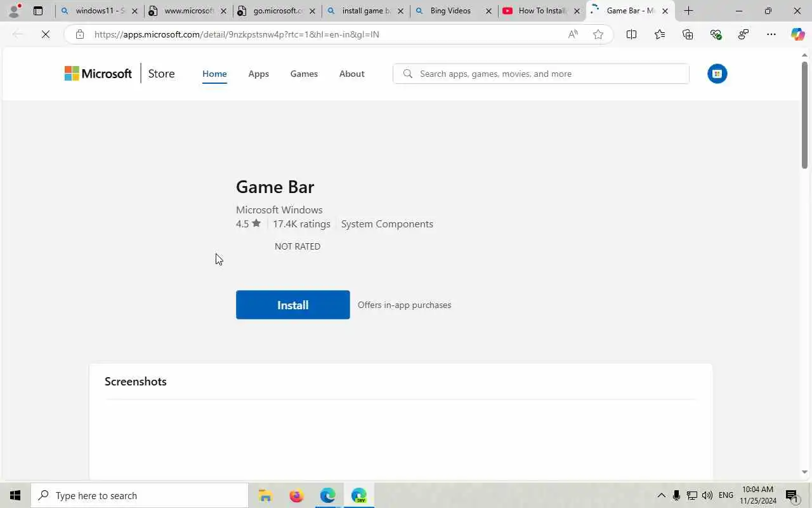
Task: Open Microsoft Edge from taskbar
Action: click(x=327, y=495)
